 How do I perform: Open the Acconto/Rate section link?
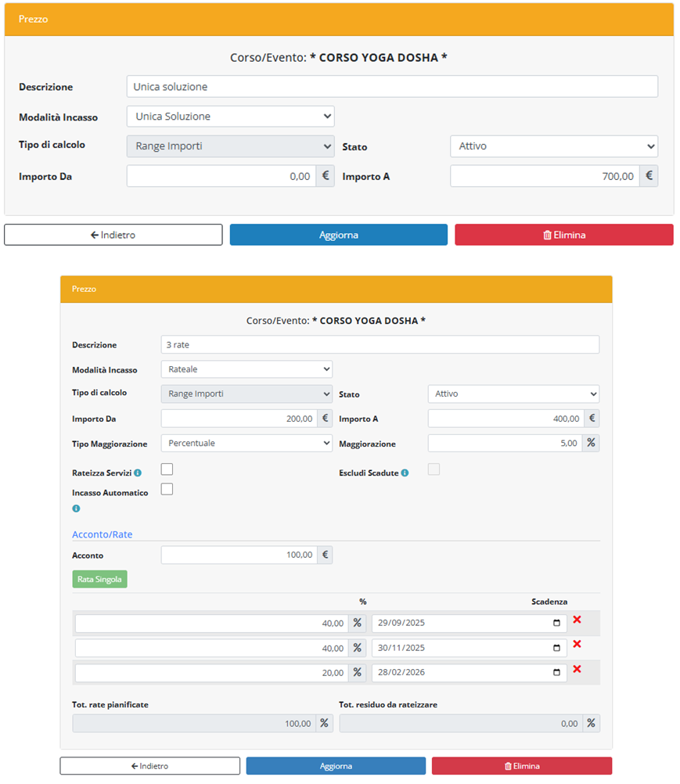click(x=102, y=534)
